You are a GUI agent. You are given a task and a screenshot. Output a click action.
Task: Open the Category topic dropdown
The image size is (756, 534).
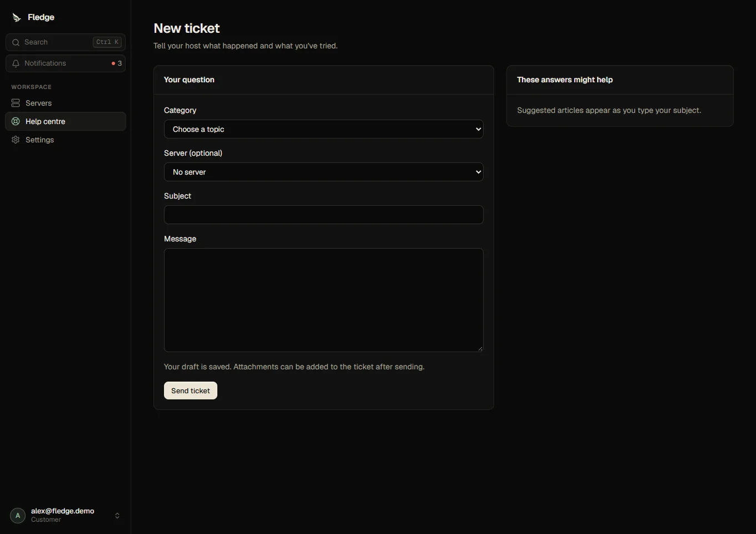[324, 129]
